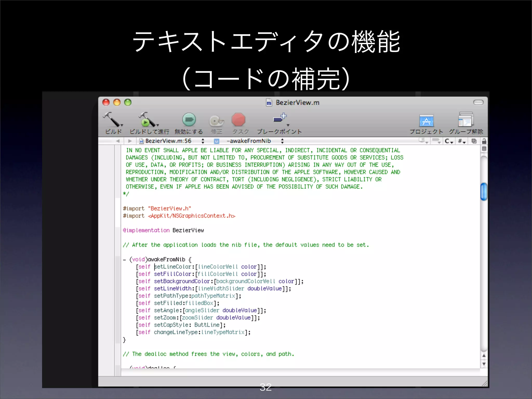Click the text "setLineColor:" in code

click(174, 267)
